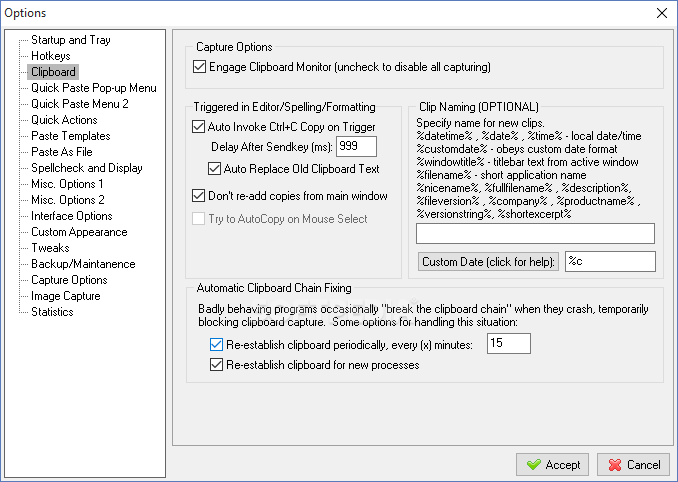The width and height of the screenshot is (678, 482).
Task: Disable Don't re-add copies from main window
Action: click(198, 195)
